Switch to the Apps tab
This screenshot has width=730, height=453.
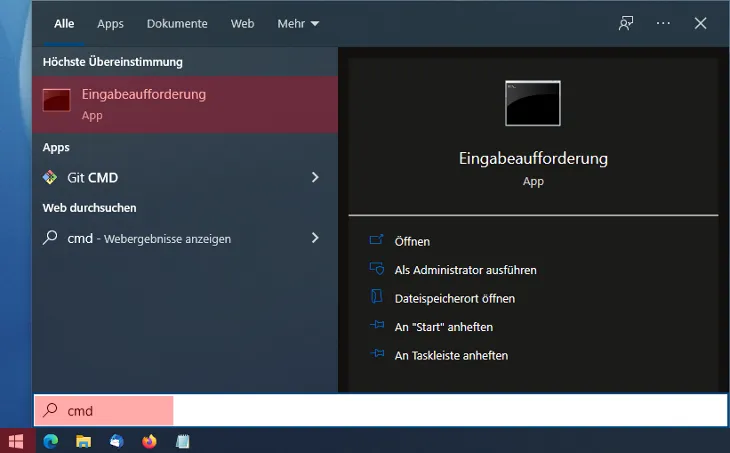pos(110,24)
